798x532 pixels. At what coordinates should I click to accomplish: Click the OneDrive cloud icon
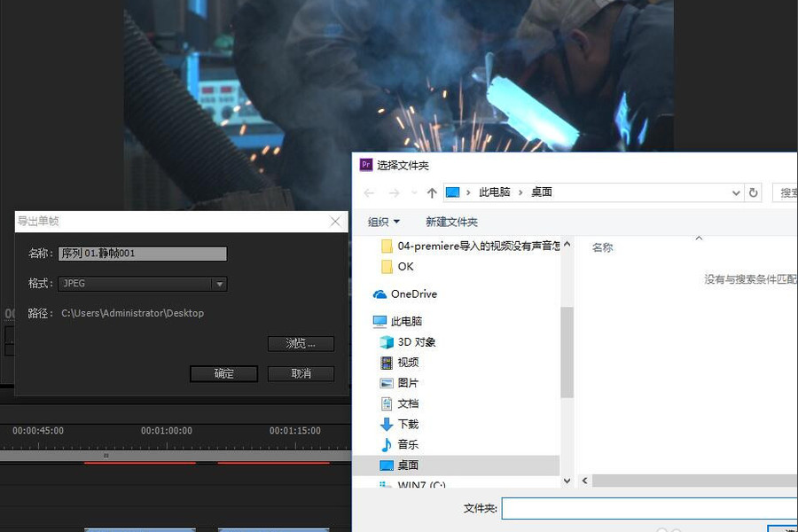379,293
